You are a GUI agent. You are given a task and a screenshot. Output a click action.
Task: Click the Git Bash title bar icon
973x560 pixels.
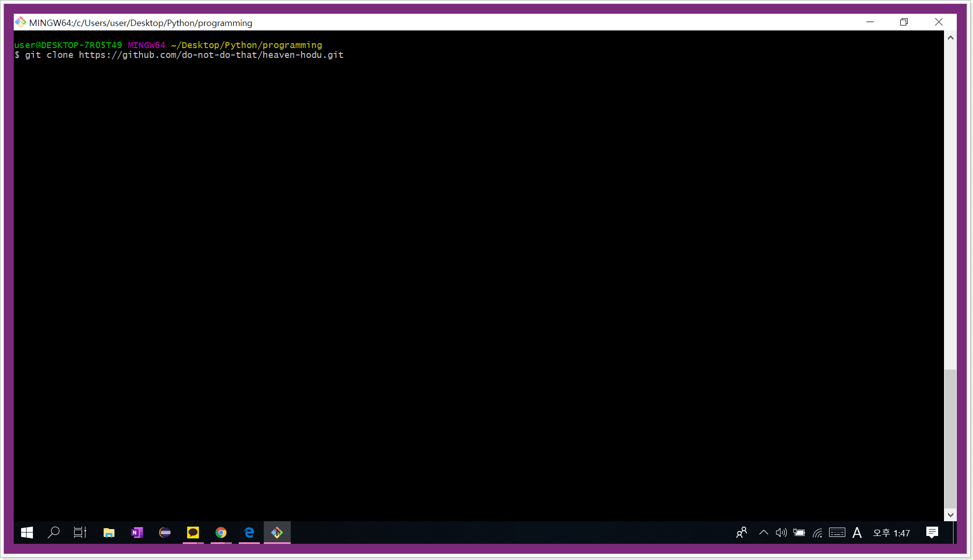20,22
